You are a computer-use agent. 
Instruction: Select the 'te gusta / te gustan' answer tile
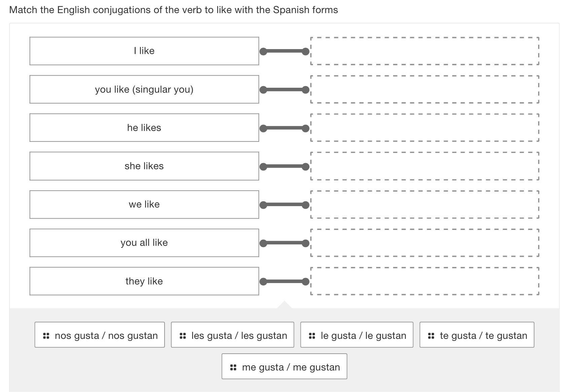pyautogui.click(x=477, y=335)
